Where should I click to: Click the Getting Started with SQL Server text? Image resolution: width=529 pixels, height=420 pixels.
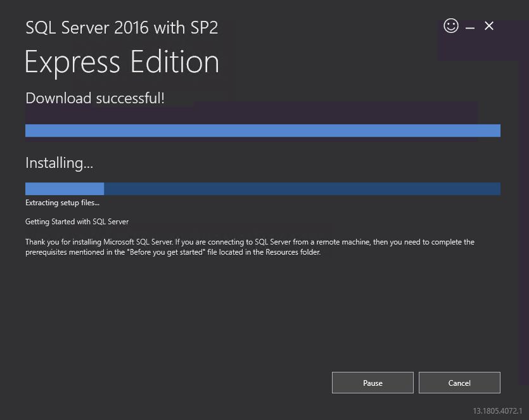pyautogui.click(x=77, y=222)
